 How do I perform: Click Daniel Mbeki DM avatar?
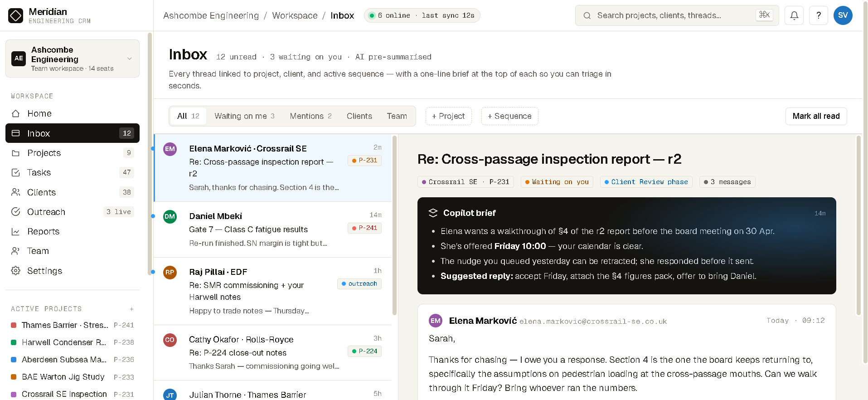point(170,216)
